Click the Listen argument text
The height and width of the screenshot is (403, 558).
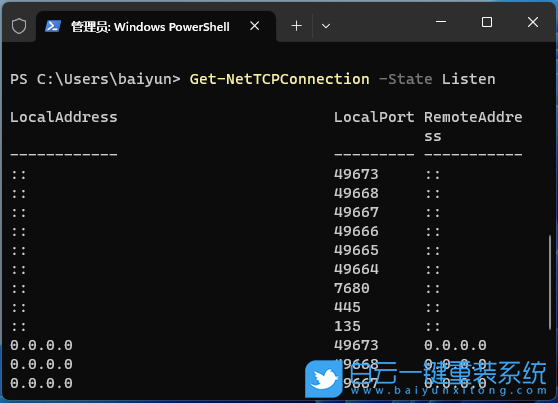coord(468,79)
